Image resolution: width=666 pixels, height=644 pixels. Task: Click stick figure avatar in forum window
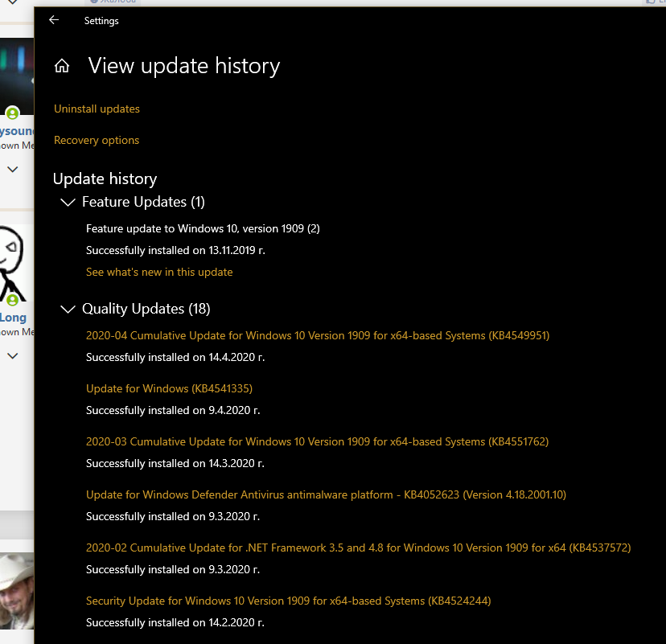[x=12, y=263]
